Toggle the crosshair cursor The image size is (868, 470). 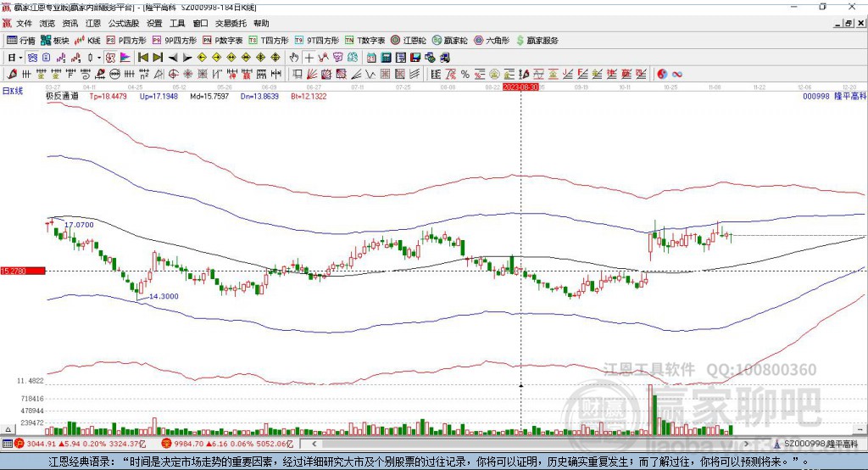309,58
